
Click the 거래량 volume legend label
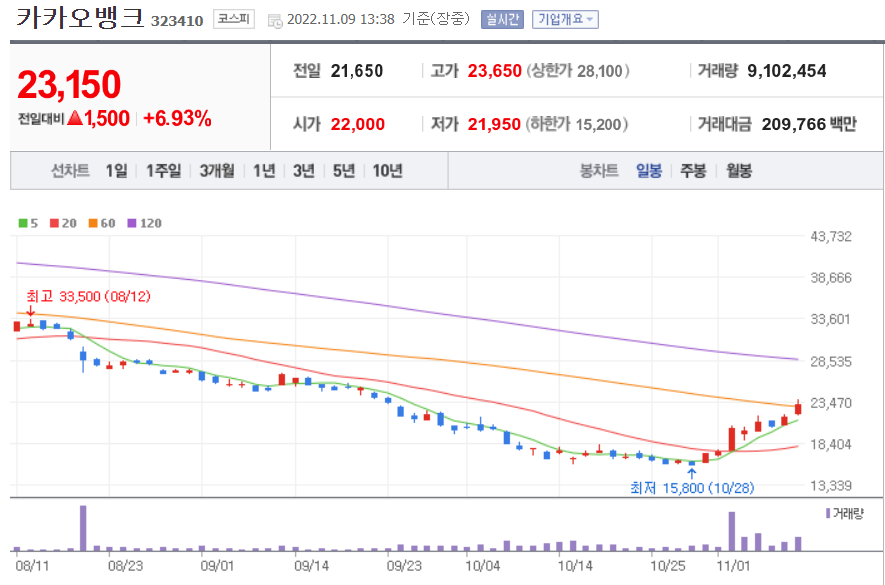point(848,514)
